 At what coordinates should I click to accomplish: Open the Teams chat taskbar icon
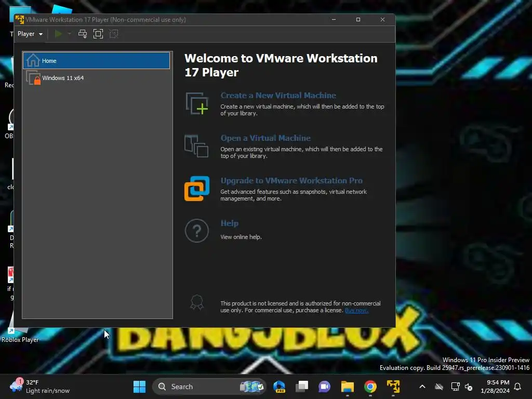tap(324, 387)
